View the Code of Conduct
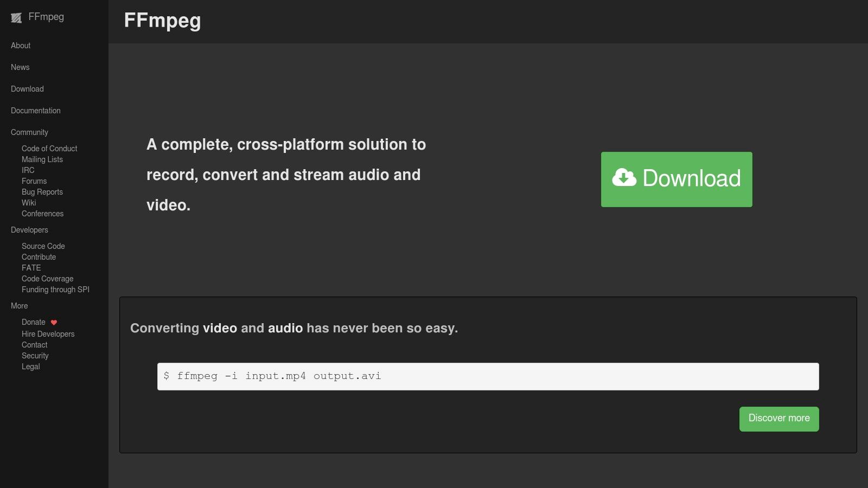Screen dimensions: 868x488 tap(49, 148)
